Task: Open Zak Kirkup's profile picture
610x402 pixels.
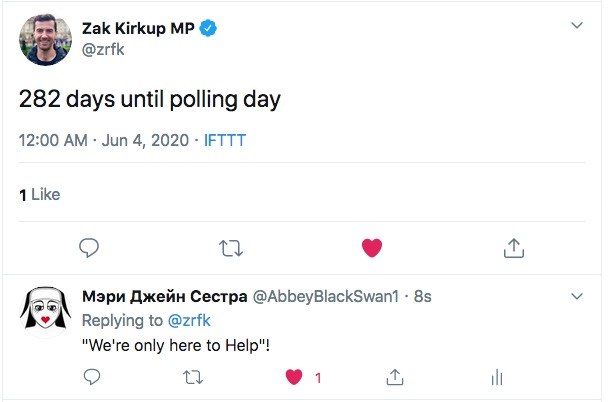Action: [44, 40]
